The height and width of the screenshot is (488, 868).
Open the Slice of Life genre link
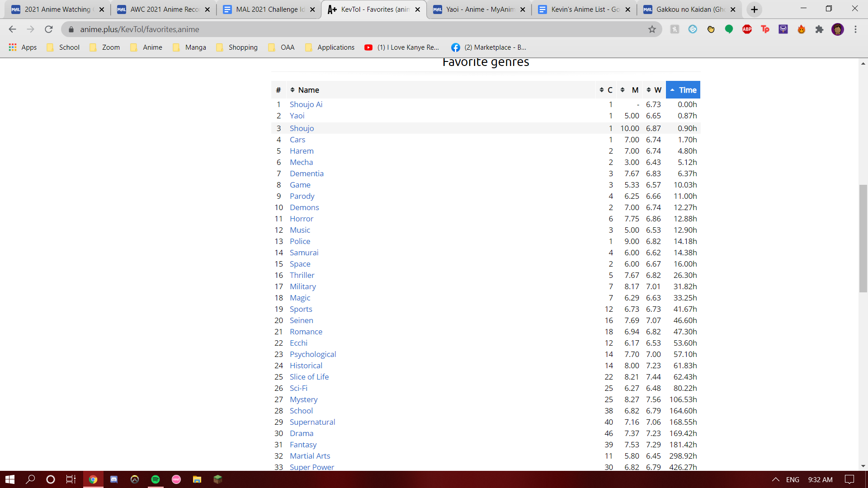coord(309,377)
